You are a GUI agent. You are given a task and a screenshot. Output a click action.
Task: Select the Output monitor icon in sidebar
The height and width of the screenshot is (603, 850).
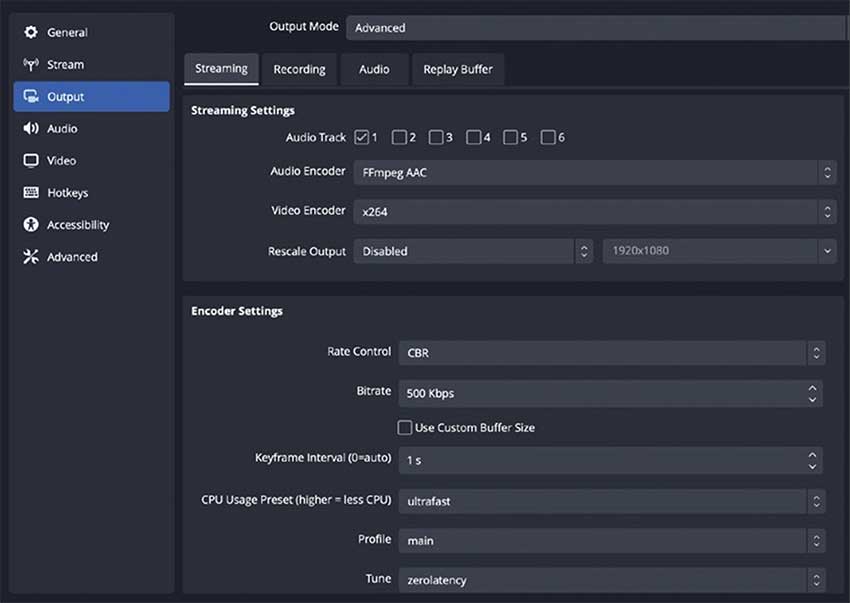pyautogui.click(x=30, y=97)
